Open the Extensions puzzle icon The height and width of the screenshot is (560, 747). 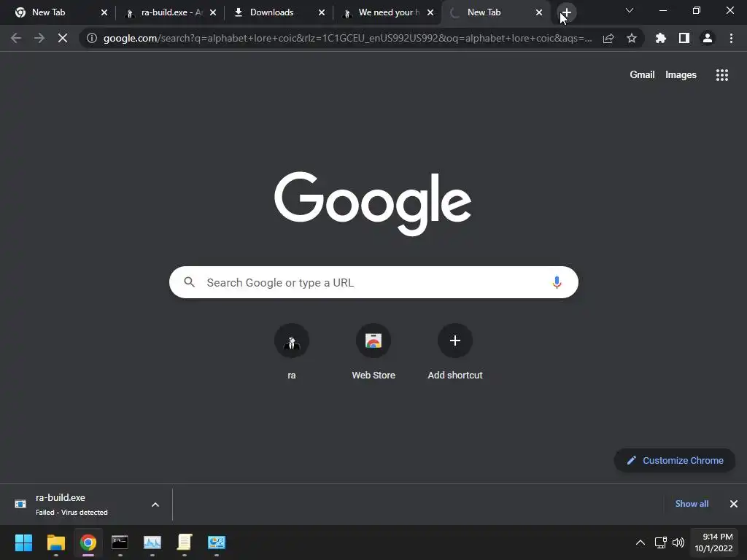[x=661, y=38]
